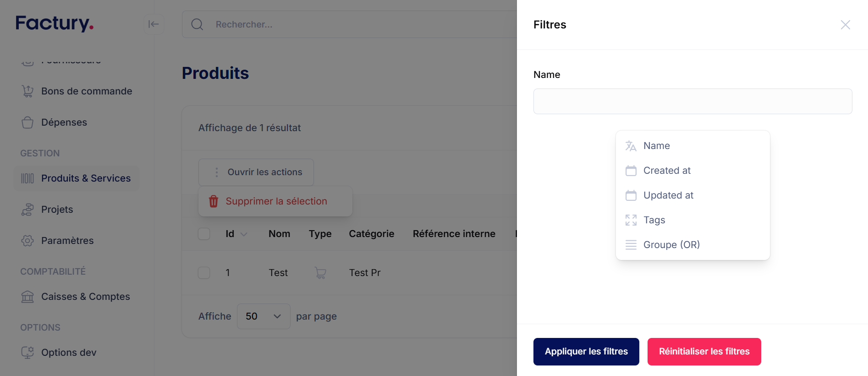Select Groupe (OR) filter option

pyautogui.click(x=671, y=245)
